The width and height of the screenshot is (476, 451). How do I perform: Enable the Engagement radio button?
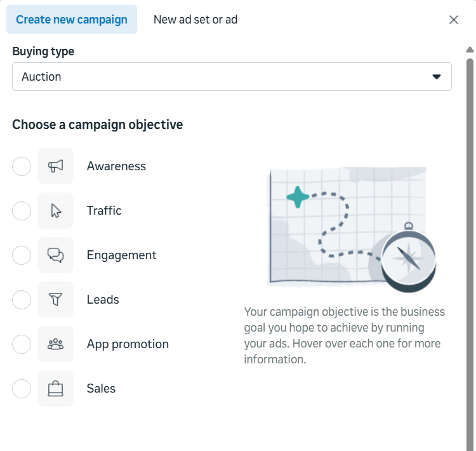click(22, 255)
